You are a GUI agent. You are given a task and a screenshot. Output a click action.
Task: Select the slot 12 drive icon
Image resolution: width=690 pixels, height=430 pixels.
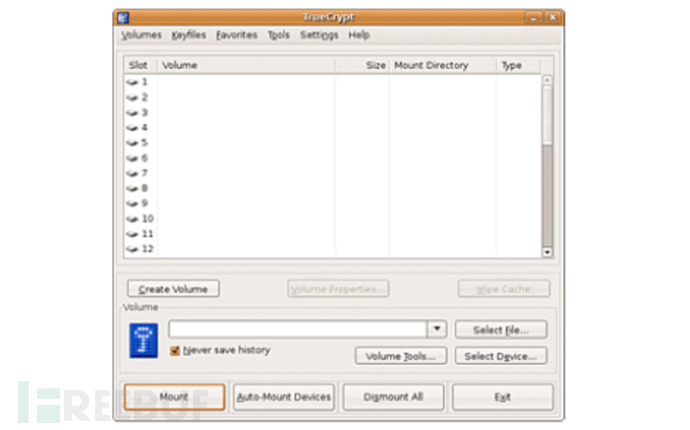132,249
